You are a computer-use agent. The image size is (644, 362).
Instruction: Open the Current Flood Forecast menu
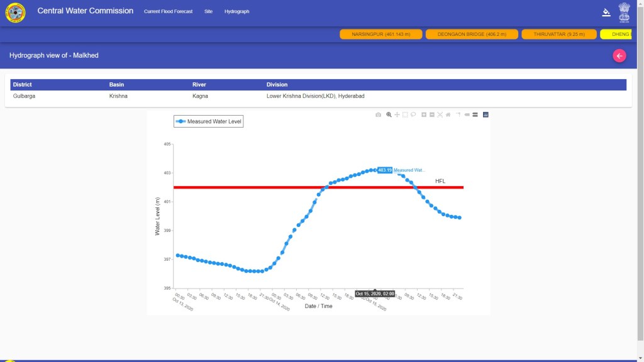168,11
